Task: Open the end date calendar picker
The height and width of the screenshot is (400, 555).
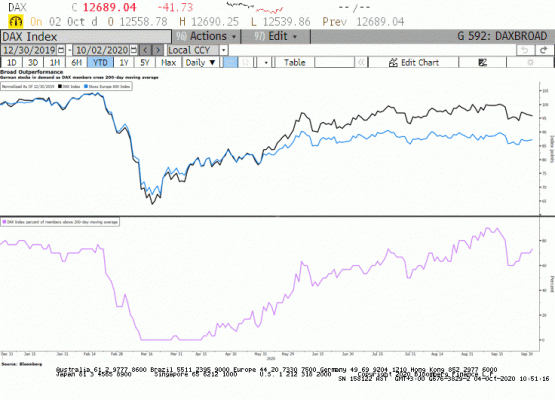Action: pos(133,50)
